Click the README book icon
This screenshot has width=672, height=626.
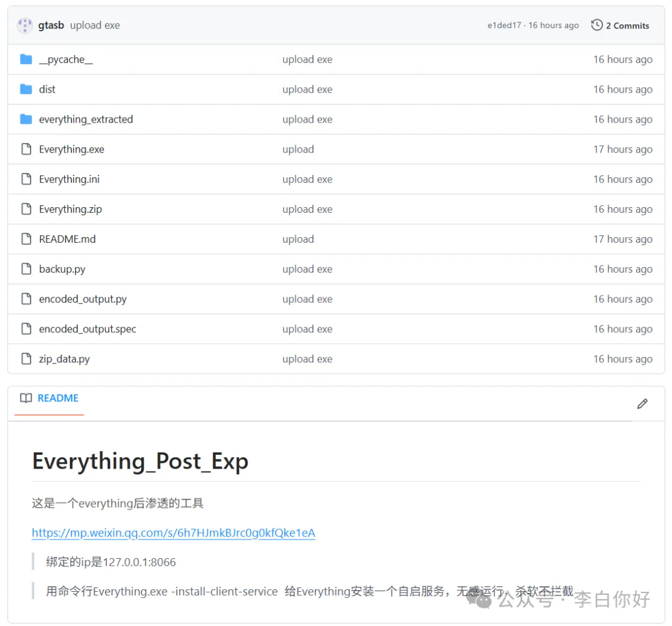point(26,398)
